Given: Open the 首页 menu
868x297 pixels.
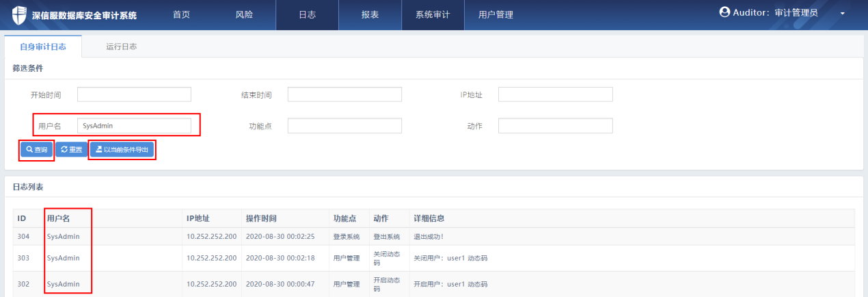Looking at the screenshot, I should pos(181,14).
